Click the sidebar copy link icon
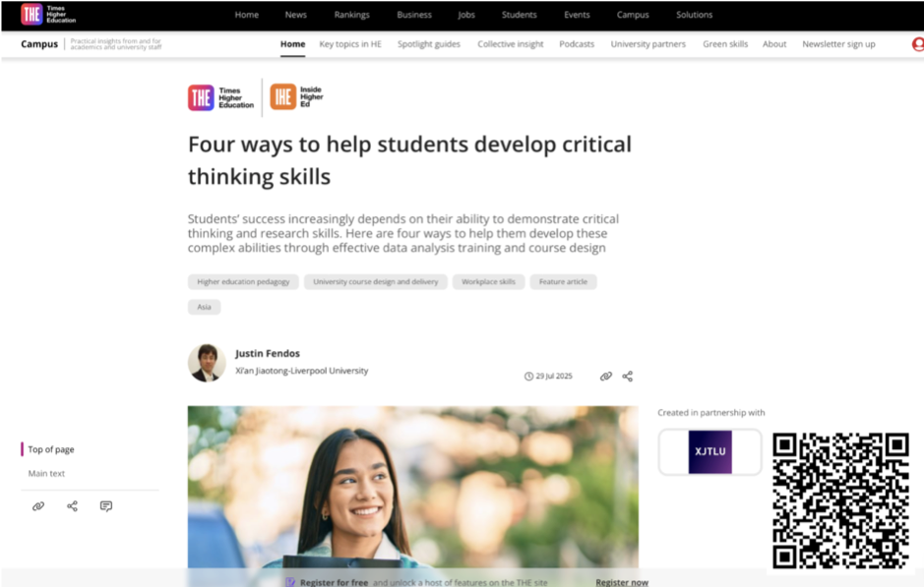Image resolution: width=924 pixels, height=587 pixels. click(38, 506)
